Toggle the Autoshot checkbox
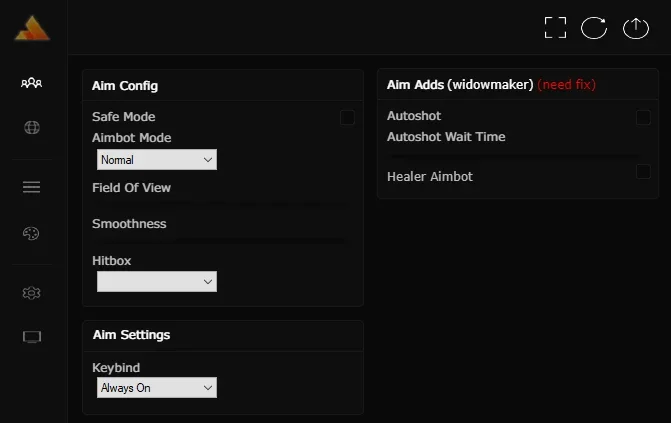 643,117
